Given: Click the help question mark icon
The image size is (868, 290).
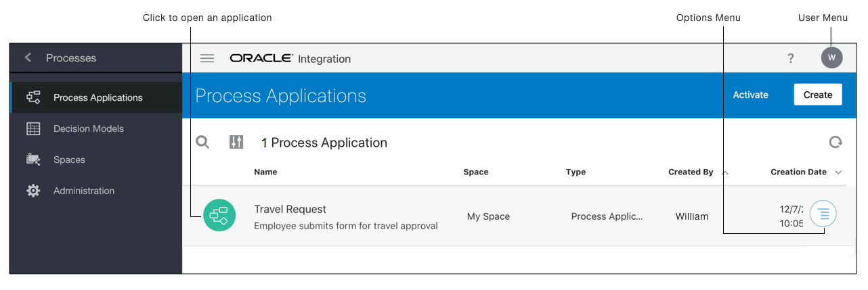Looking at the screenshot, I should 790,58.
